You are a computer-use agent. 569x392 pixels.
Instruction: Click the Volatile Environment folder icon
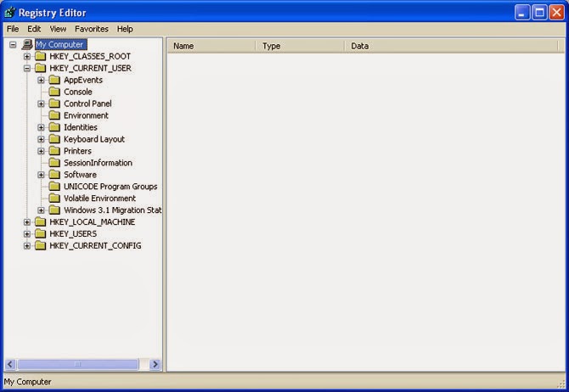pos(54,199)
